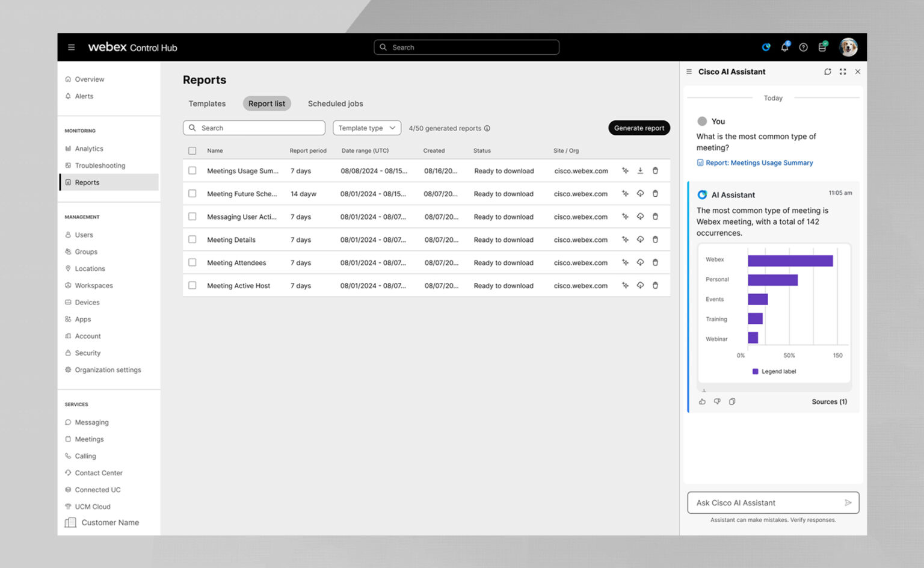Tick the Messaging User Activity checkbox
This screenshot has width=924, height=568.
pyautogui.click(x=192, y=216)
